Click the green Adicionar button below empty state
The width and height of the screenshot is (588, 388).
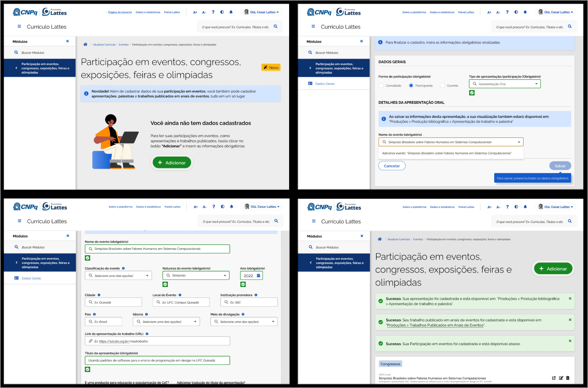point(172,163)
